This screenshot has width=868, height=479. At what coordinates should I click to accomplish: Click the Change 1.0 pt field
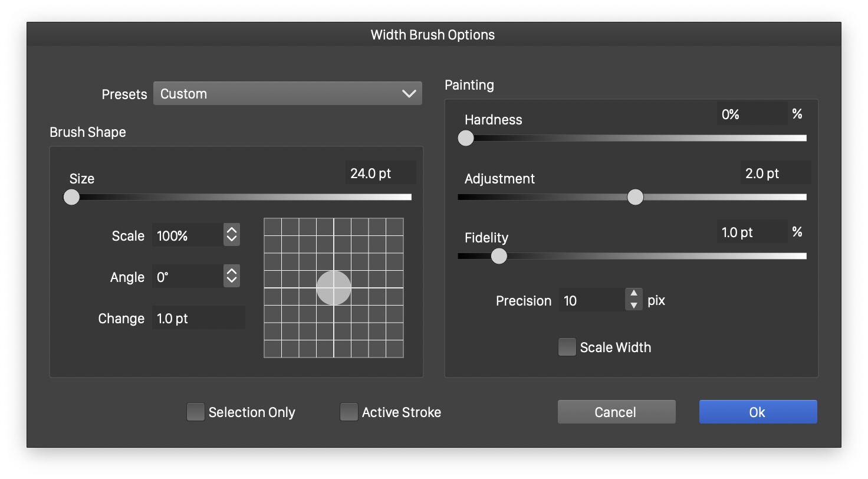click(x=198, y=319)
